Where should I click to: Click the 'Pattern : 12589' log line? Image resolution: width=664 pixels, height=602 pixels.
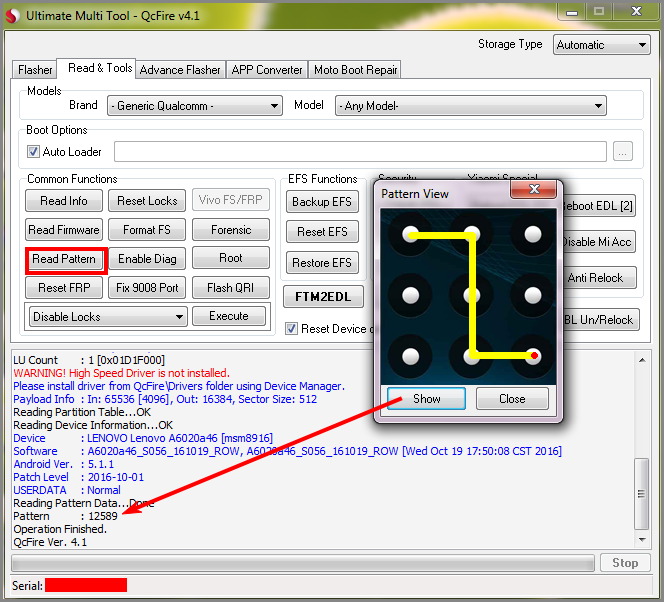[65, 516]
